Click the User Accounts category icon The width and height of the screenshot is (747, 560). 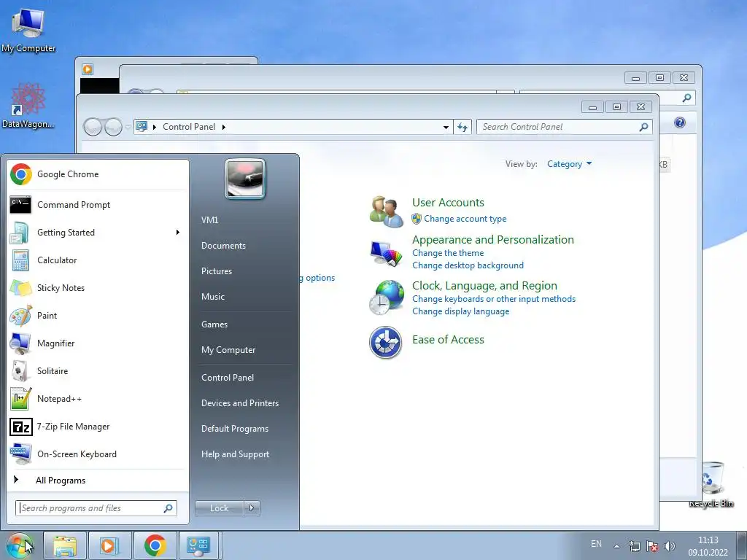point(387,211)
